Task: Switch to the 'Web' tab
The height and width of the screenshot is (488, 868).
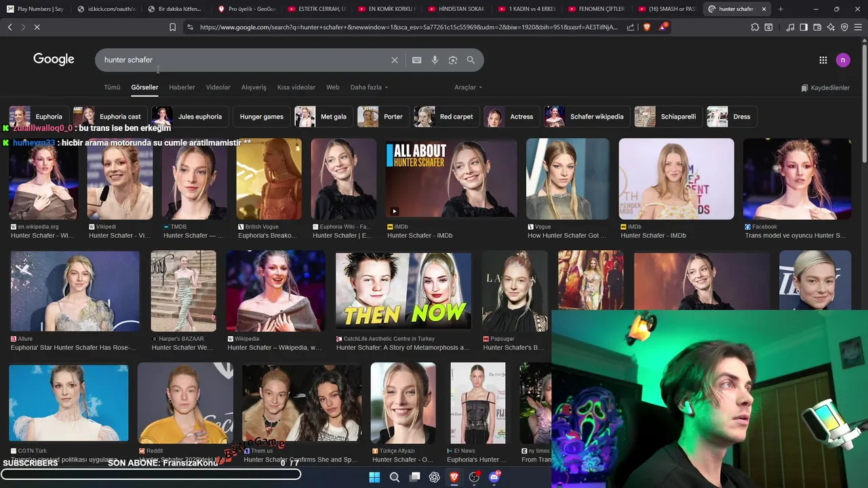Action: (333, 87)
